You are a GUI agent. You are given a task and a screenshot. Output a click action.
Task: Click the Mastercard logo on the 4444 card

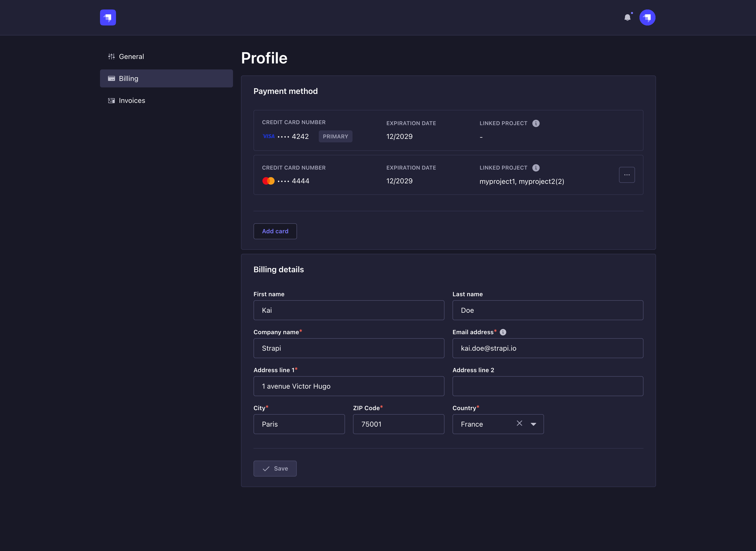click(268, 180)
